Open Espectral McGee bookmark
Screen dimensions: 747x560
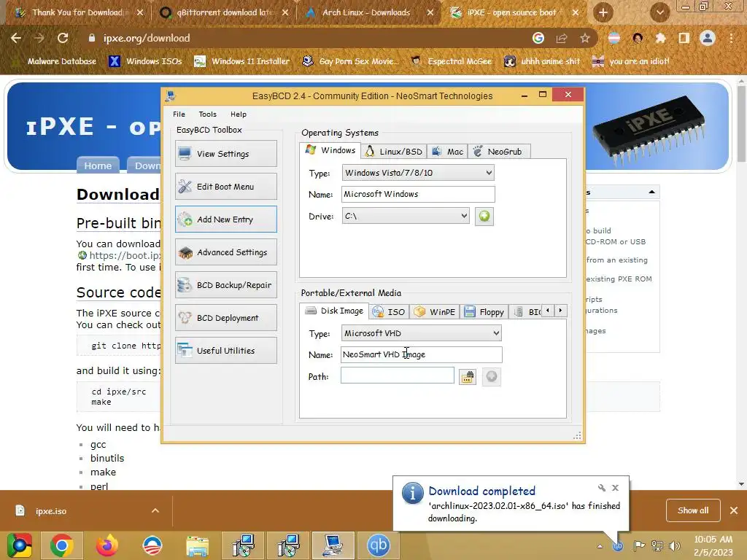[x=451, y=61]
